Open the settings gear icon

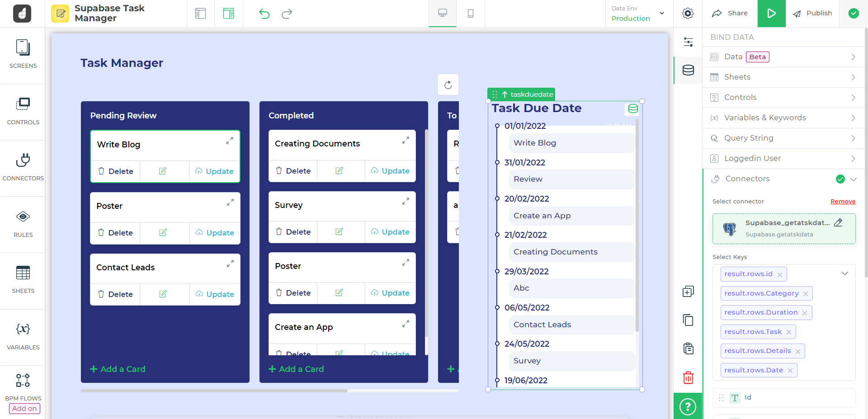tap(688, 14)
